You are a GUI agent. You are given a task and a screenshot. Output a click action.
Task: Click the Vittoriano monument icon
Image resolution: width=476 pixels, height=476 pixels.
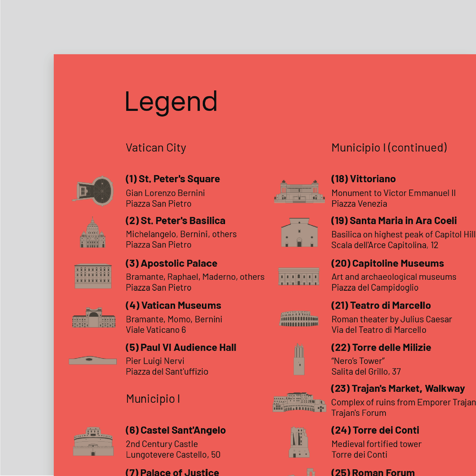(x=299, y=192)
